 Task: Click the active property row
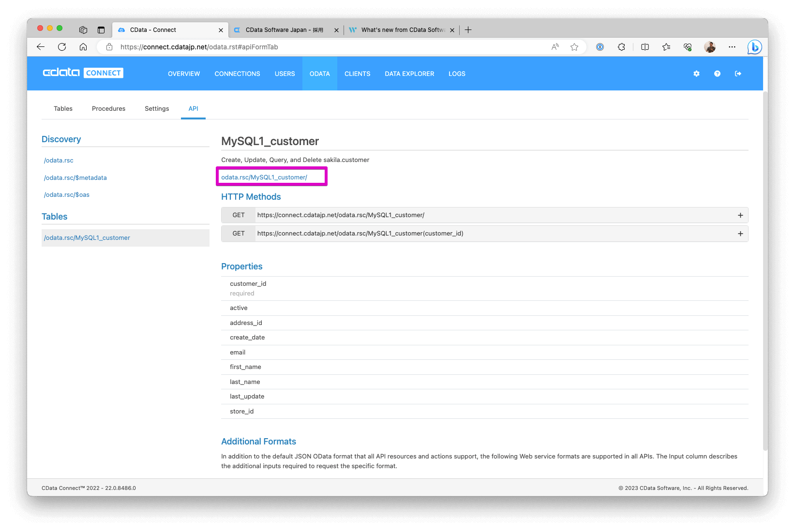pos(484,308)
